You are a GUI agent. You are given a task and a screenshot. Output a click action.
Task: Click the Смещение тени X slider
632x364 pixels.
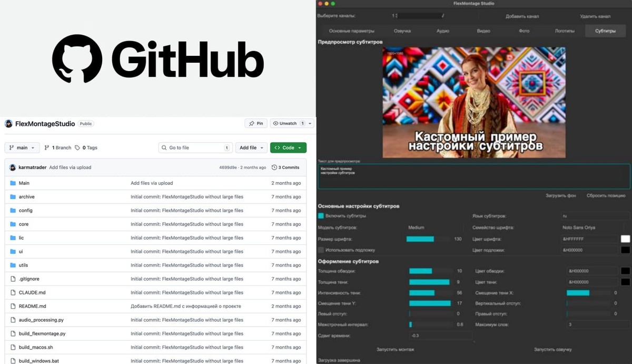coord(588,293)
